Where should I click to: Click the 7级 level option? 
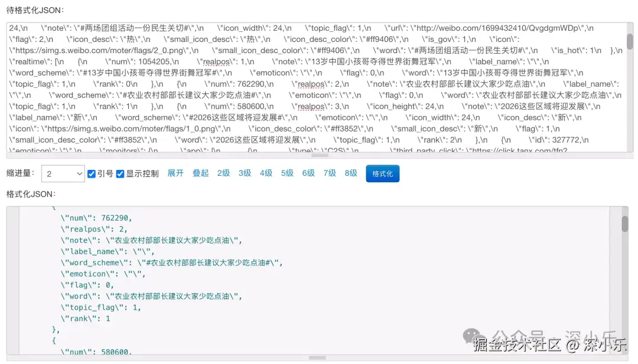click(329, 173)
